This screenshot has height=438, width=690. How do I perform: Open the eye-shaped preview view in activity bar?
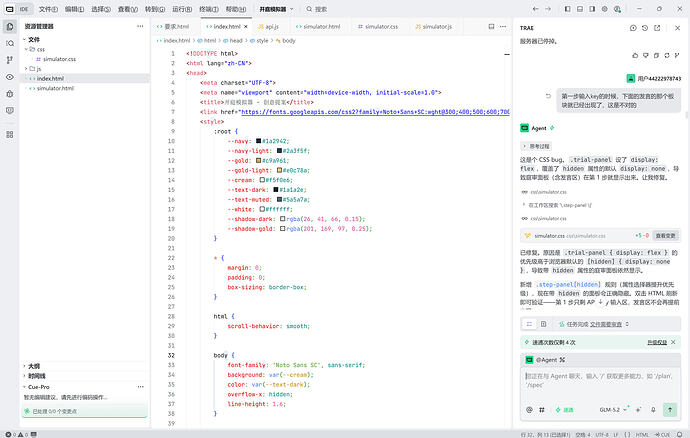pyautogui.click(x=10, y=77)
